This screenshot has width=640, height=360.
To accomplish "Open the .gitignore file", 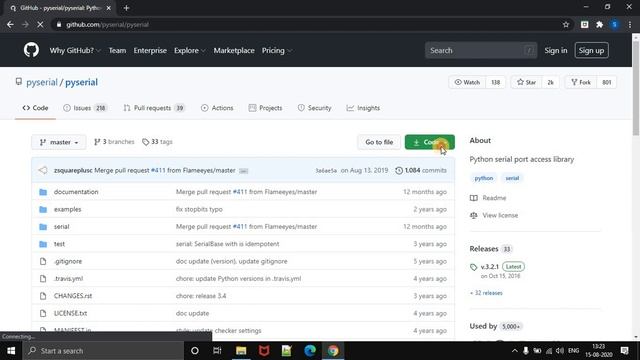I will tap(68, 261).
